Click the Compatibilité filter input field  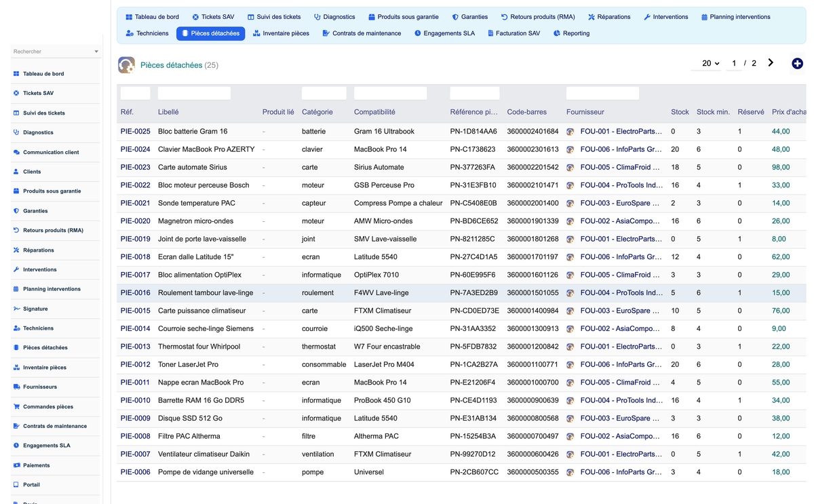coord(391,93)
